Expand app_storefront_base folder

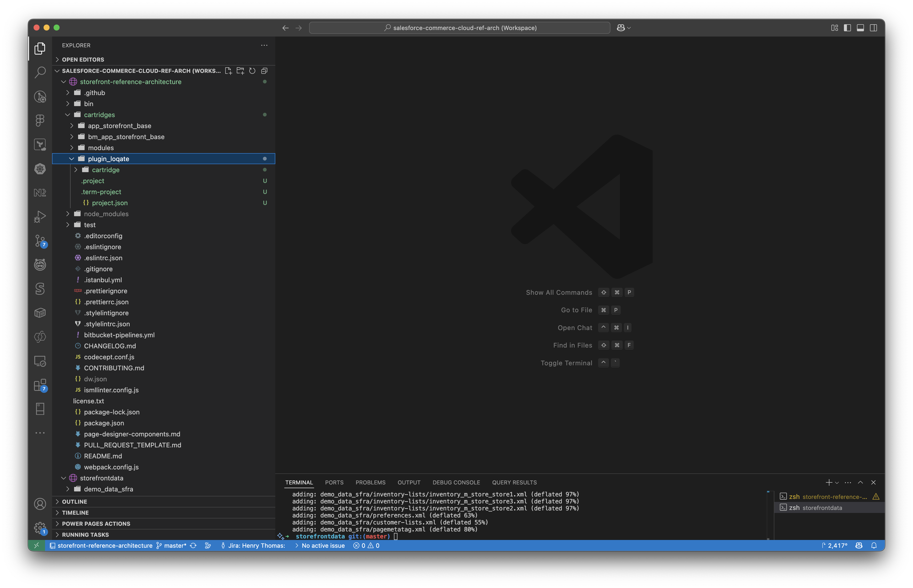[163, 126]
